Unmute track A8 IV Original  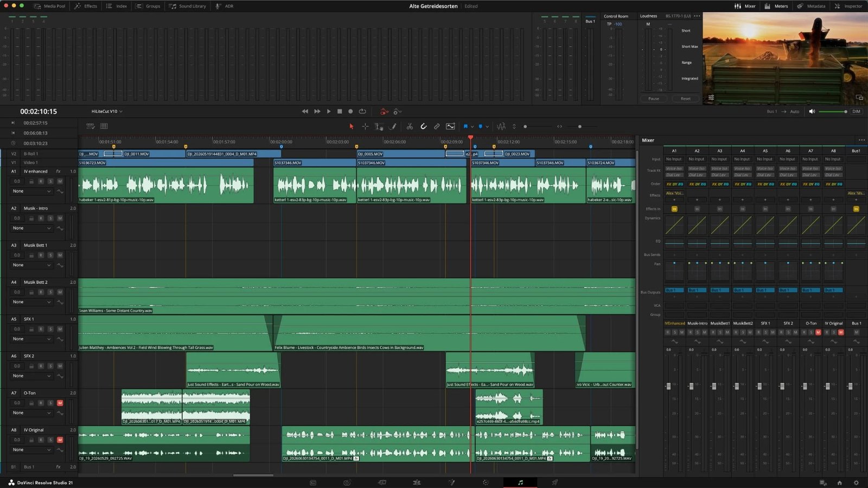click(x=60, y=440)
